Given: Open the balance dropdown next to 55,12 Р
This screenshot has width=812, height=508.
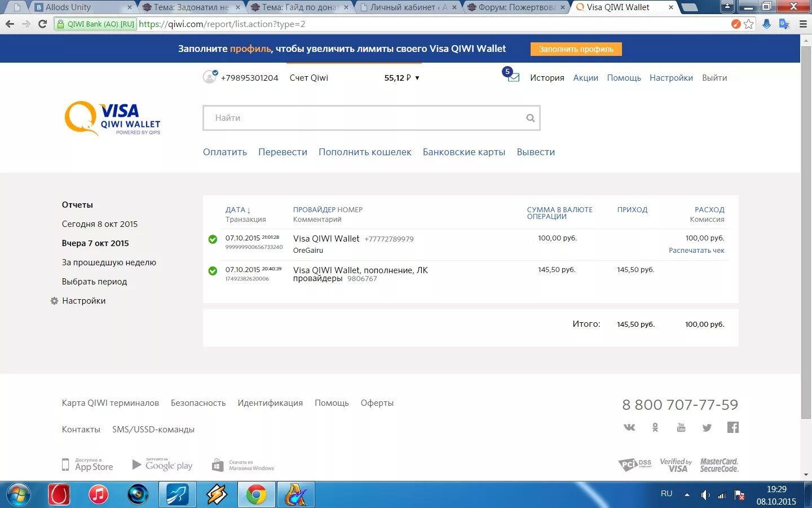Looking at the screenshot, I should click(417, 78).
